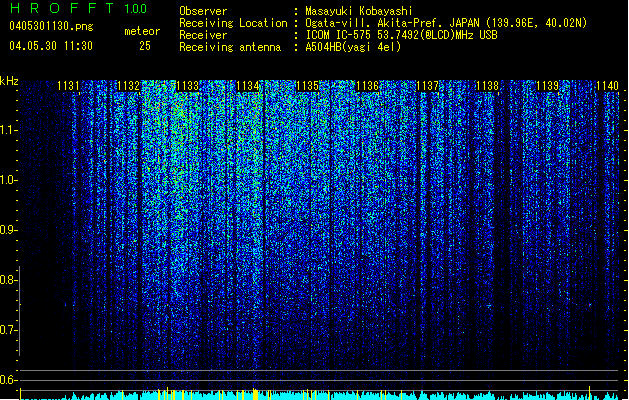The width and height of the screenshot is (629, 400).
Task: Click the 1136 time marker
Action: click(367, 86)
